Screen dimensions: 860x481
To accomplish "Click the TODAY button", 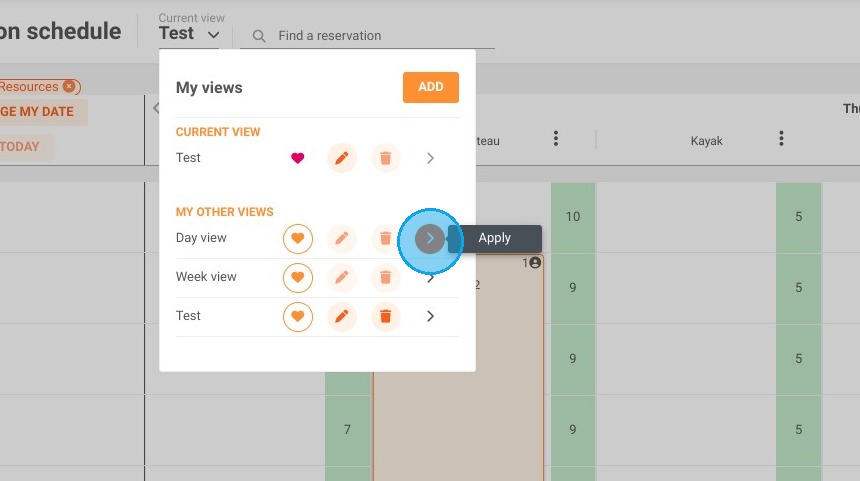I will (20, 146).
